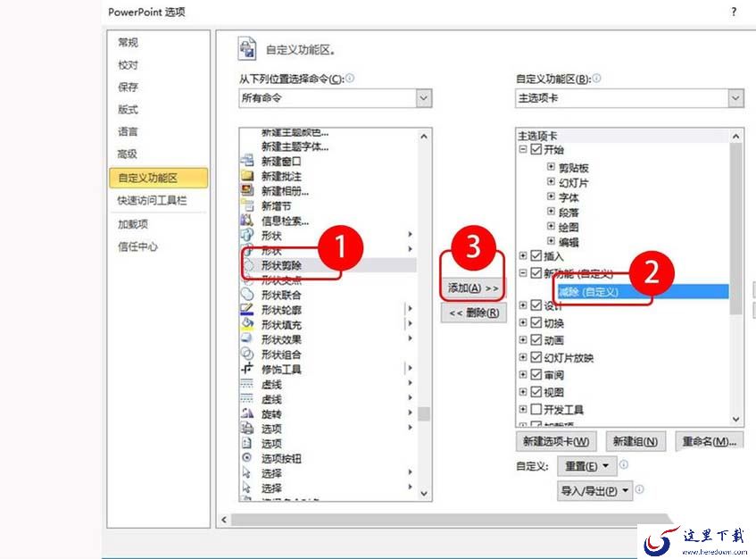The height and width of the screenshot is (559, 756).
Task: Uncheck the 切换 tab checkbox
Action: click(x=536, y=322)
